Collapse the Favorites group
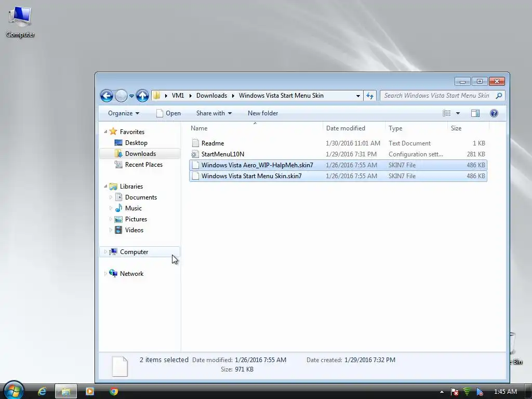The width and height of the screenshot is (532, 399). tap(105, 131)
